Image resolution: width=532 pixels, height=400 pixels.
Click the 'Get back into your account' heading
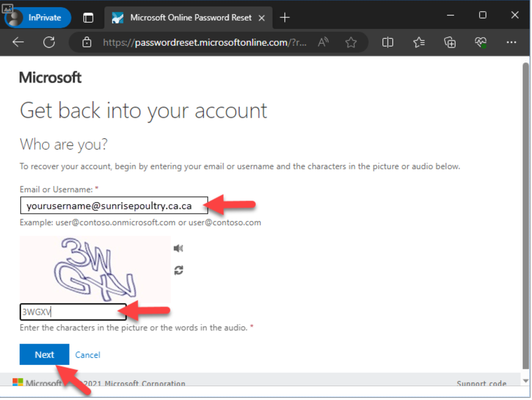point(143,111)
